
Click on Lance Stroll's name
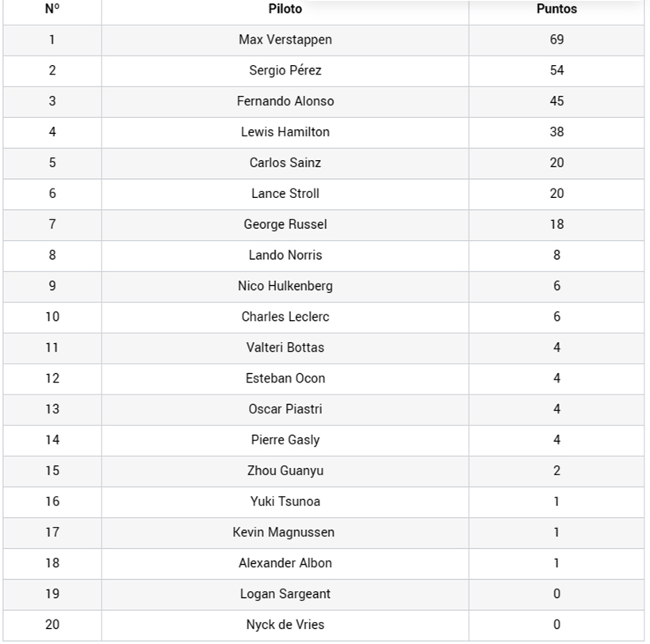pos(285,193)
